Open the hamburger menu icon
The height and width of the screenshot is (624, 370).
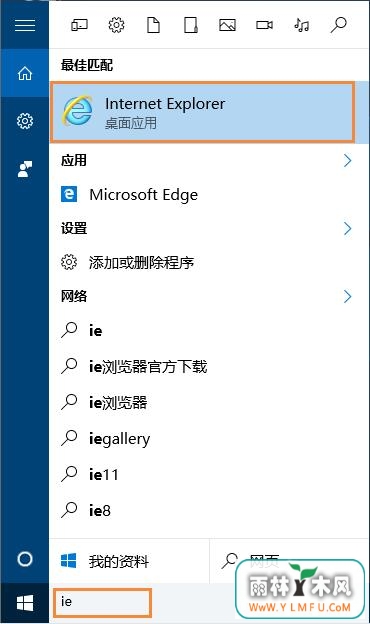click(x=25, y=25)
